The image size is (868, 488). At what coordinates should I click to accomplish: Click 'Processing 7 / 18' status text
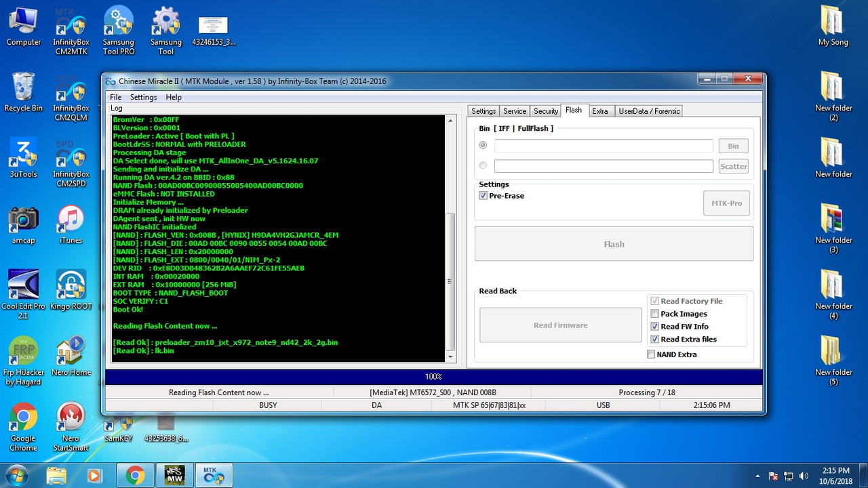[x=646, y=392]
